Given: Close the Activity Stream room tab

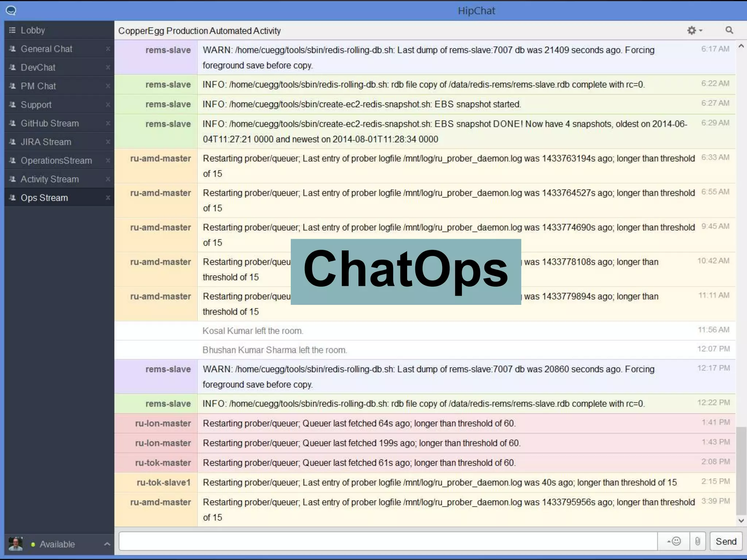Looking at the screenshot, I should coord(108,179).
